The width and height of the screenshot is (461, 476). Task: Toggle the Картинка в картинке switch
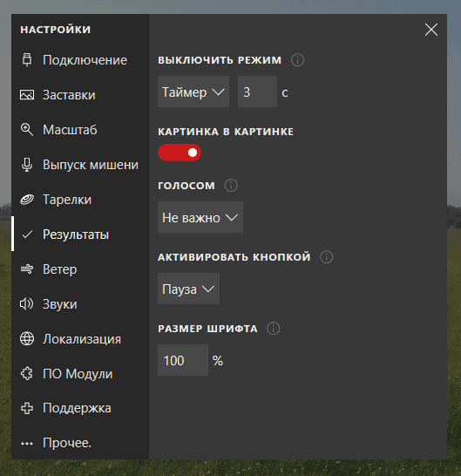click(180, 153)
